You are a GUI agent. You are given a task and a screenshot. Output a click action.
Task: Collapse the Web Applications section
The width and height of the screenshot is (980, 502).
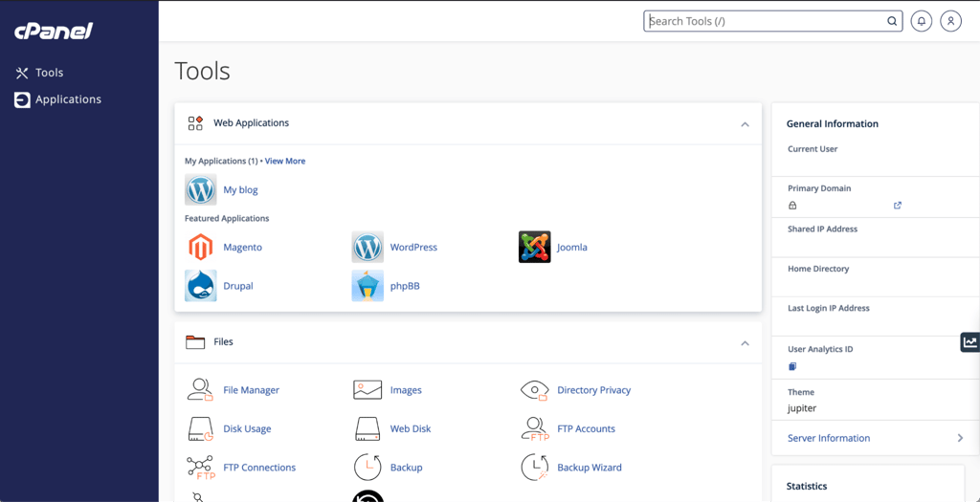[x=745, y=124]
